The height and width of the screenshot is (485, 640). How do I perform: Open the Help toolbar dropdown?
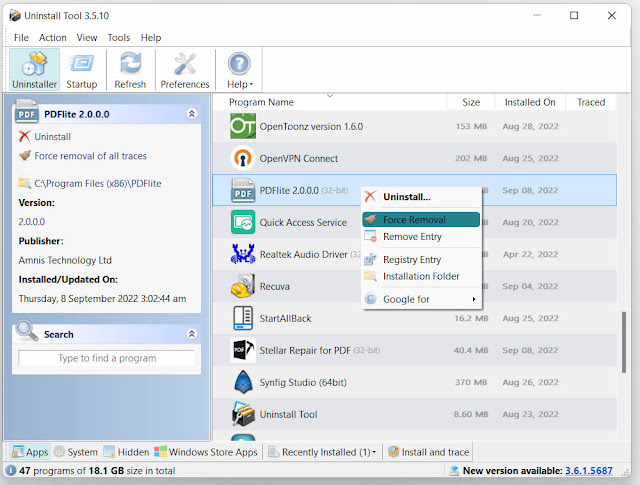click(x=240, y=69)
